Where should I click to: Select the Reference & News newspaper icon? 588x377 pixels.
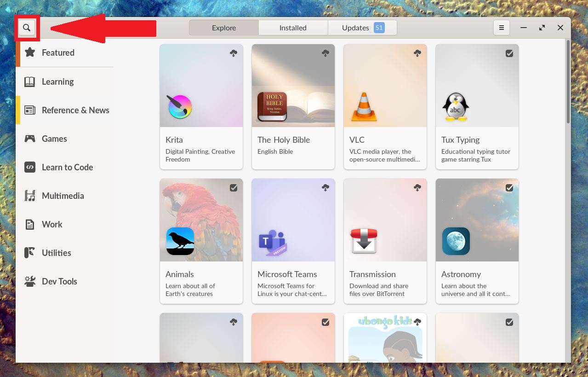30,110
